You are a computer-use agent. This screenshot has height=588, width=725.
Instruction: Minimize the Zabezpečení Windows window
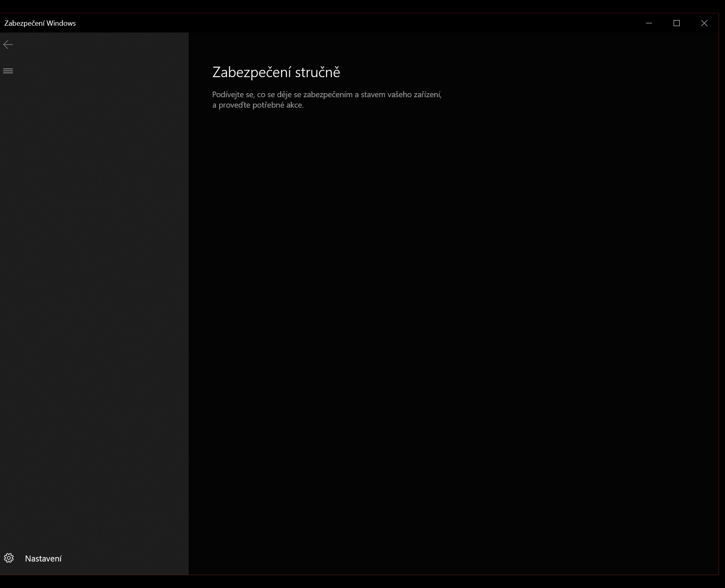click(649, 23)
